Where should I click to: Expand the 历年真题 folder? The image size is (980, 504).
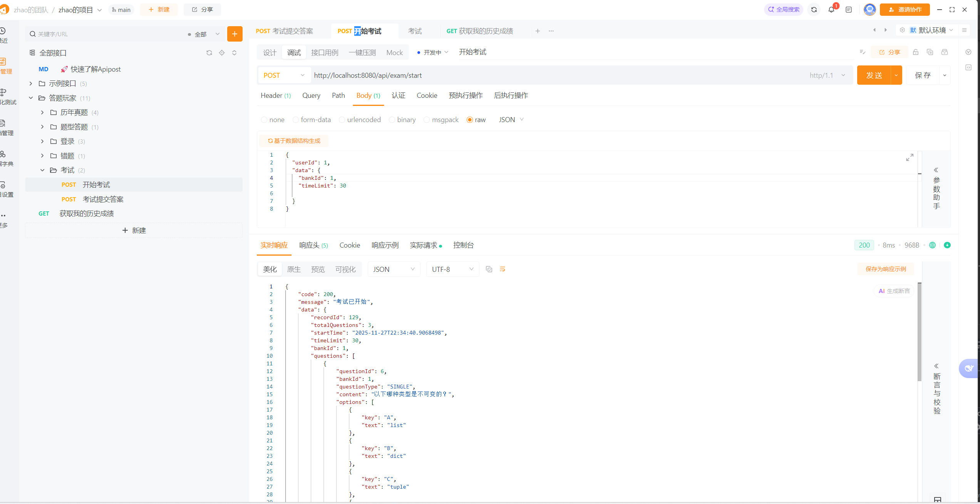pyautogui.click(x=42, y=112)
